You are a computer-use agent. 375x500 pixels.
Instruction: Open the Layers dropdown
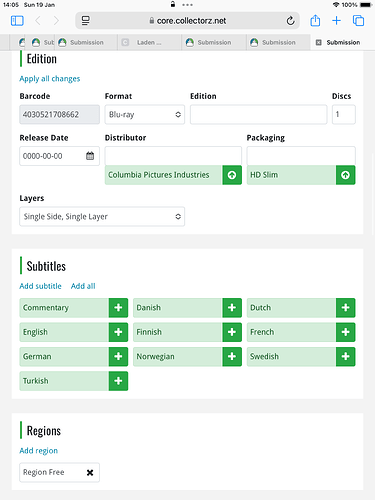click(x=102, y=216)
